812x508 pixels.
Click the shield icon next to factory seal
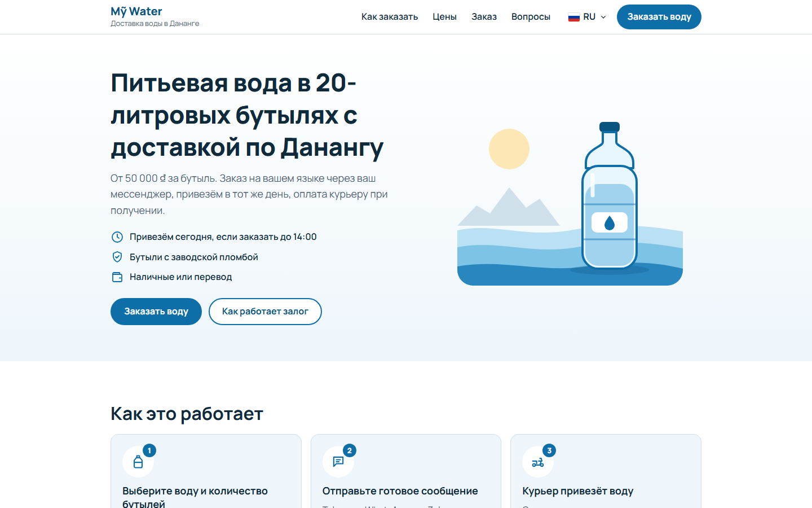pyautogui.click(x=117, y=257)
